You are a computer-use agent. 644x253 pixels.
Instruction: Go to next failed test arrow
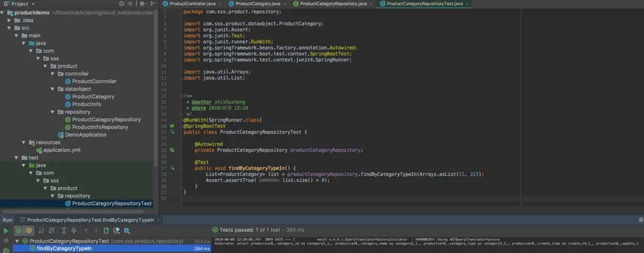point(96,231)
